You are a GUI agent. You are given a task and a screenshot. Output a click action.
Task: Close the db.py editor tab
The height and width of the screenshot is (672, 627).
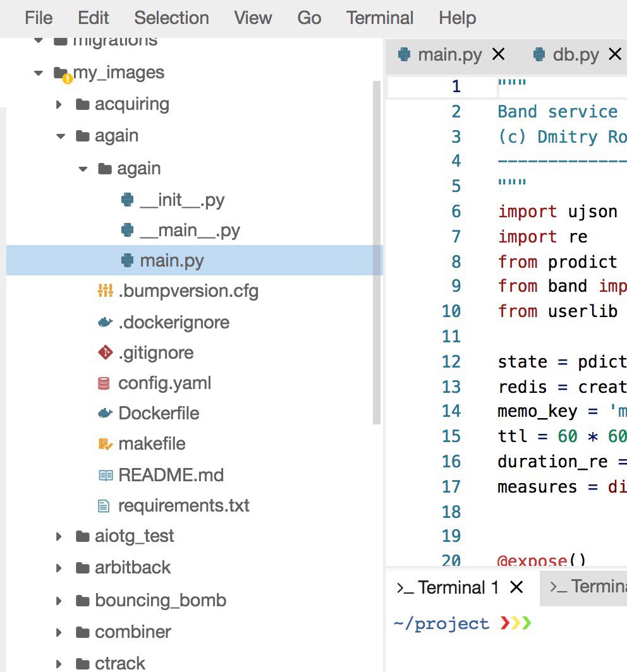[x=615, y=54]
